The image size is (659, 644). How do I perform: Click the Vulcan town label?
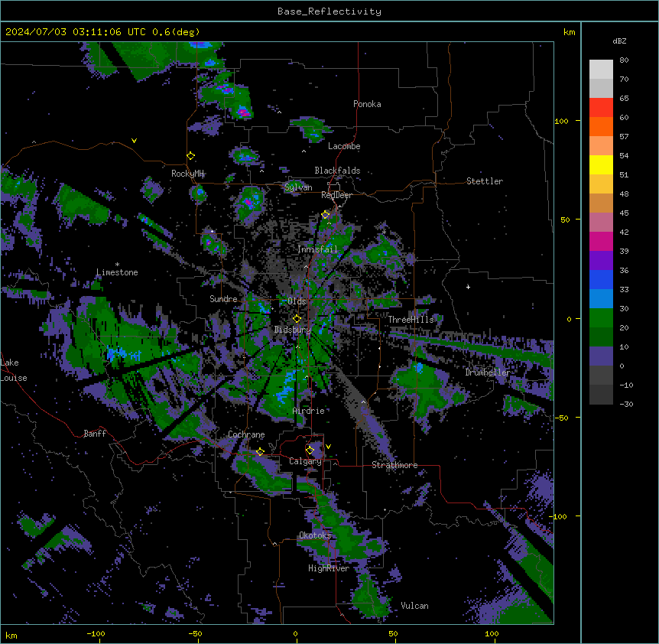pyautogui.click(x=414, y=606)
